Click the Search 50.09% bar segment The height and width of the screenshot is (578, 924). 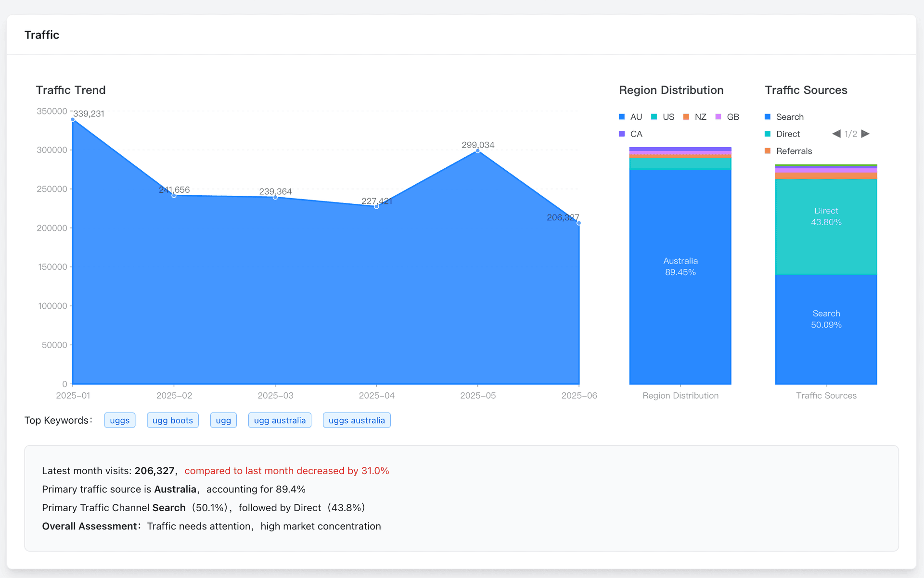826,329
